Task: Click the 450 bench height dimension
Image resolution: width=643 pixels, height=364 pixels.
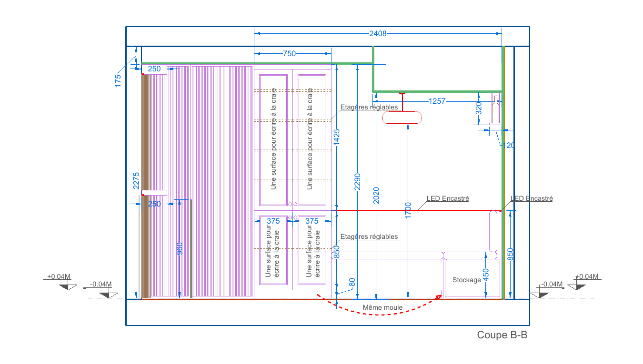Action: point(486,275)
